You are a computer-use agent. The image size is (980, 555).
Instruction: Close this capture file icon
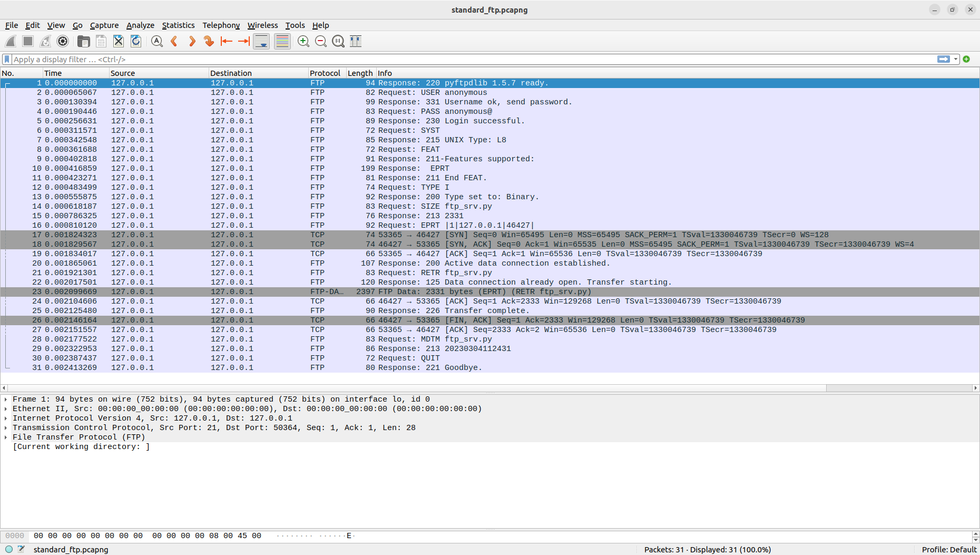118,41
